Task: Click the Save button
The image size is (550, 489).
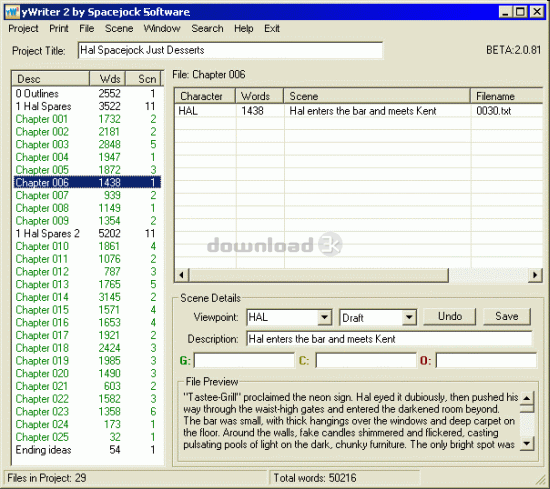Action: coord(507,317)
